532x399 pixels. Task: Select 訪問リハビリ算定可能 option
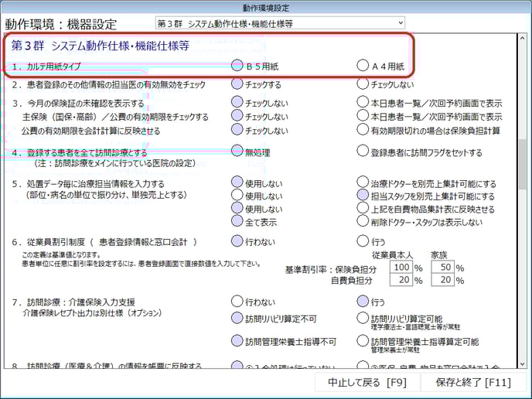coord(363,318)
